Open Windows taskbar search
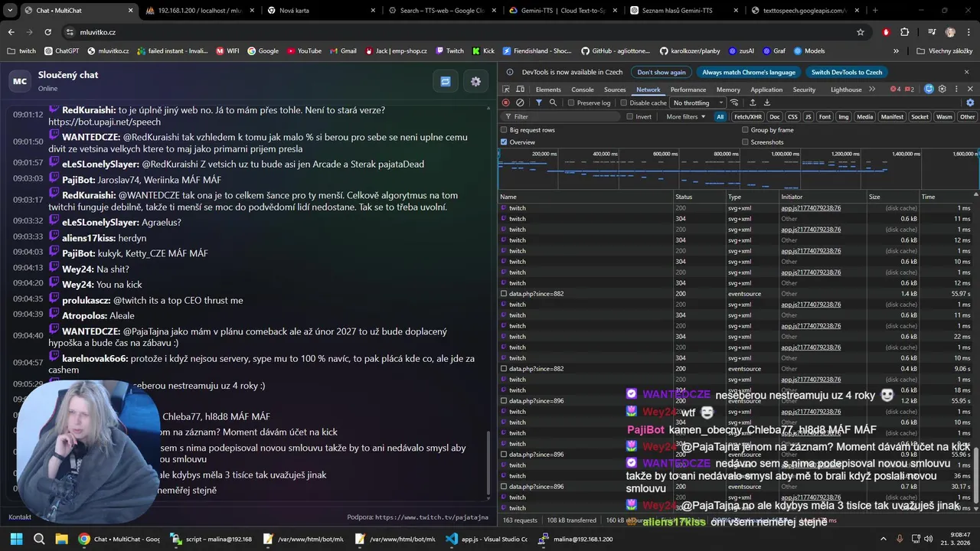Image resolution: width=980 pixels, height=551 pixels. click(39, 539)
